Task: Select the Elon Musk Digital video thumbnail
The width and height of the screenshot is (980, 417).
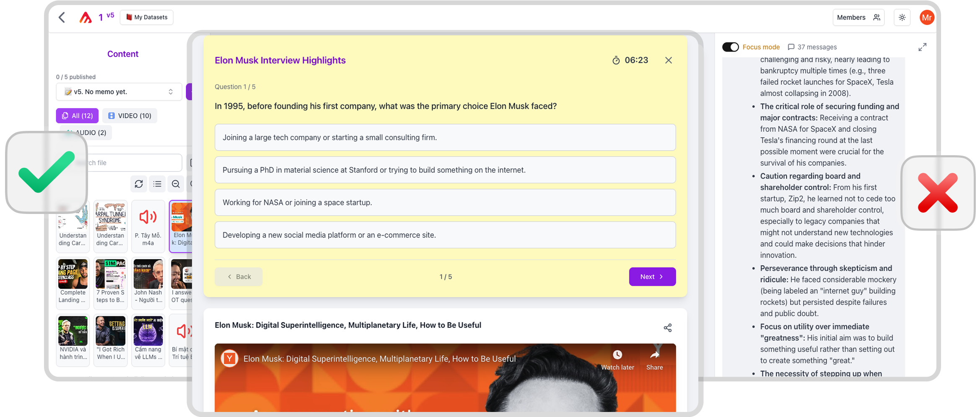Action: point(181,226)
